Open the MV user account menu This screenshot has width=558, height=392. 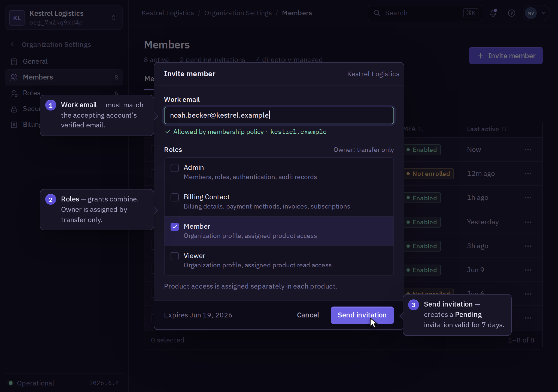536,13
